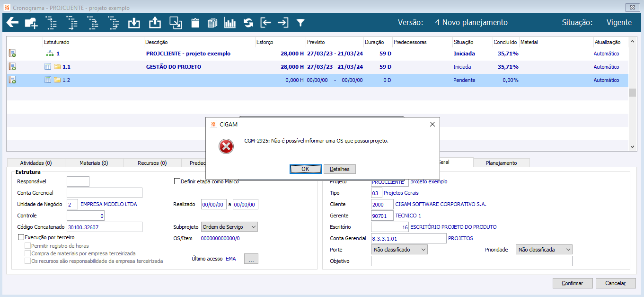Click the Cliente code field 2000
This screenshot has height=297, width=644.
click(382, 204)
